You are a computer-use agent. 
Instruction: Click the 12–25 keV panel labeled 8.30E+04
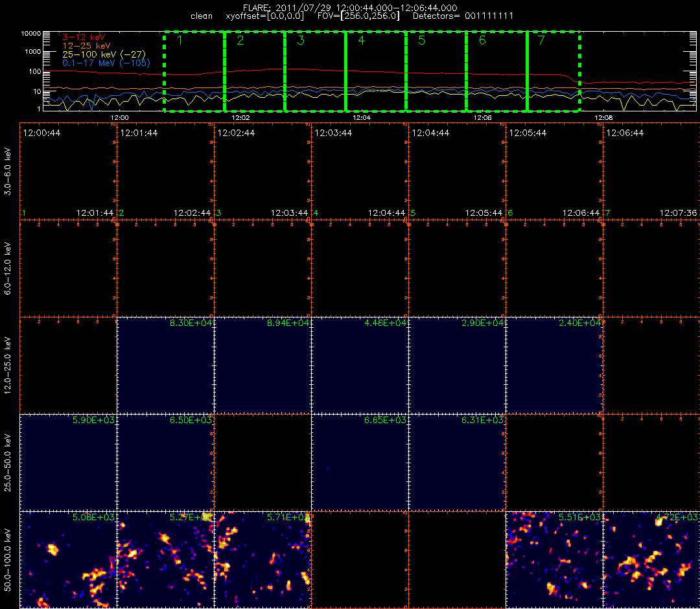[x=166, y=365]
